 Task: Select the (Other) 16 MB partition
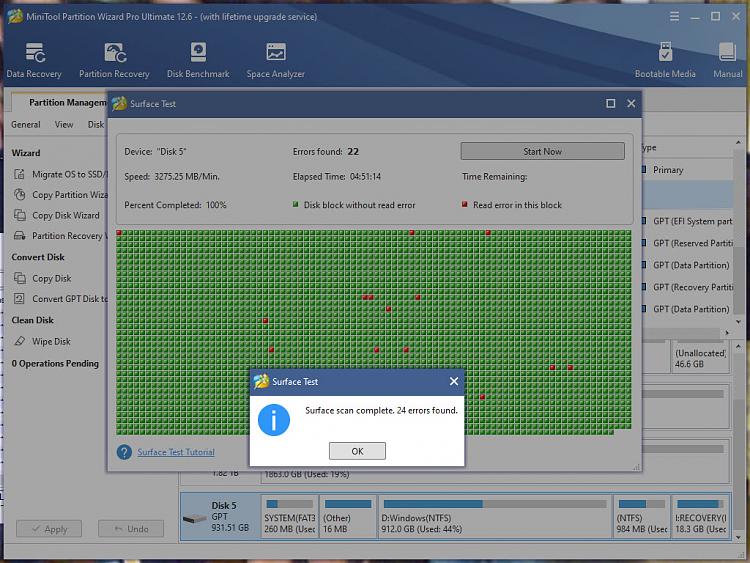point(348,517)
